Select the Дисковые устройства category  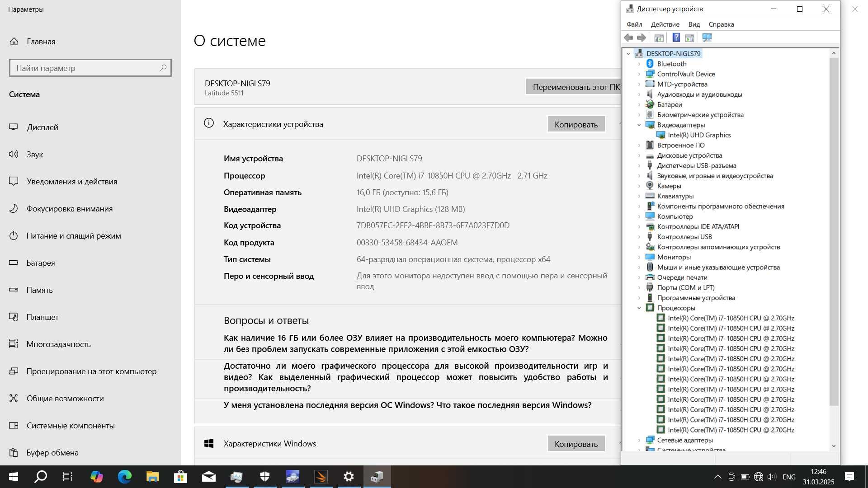click(x=689, y=155)
